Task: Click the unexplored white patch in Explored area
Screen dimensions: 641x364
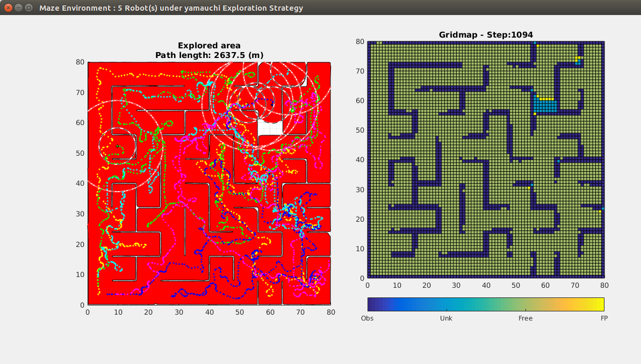Action: [x=270, y=128]
